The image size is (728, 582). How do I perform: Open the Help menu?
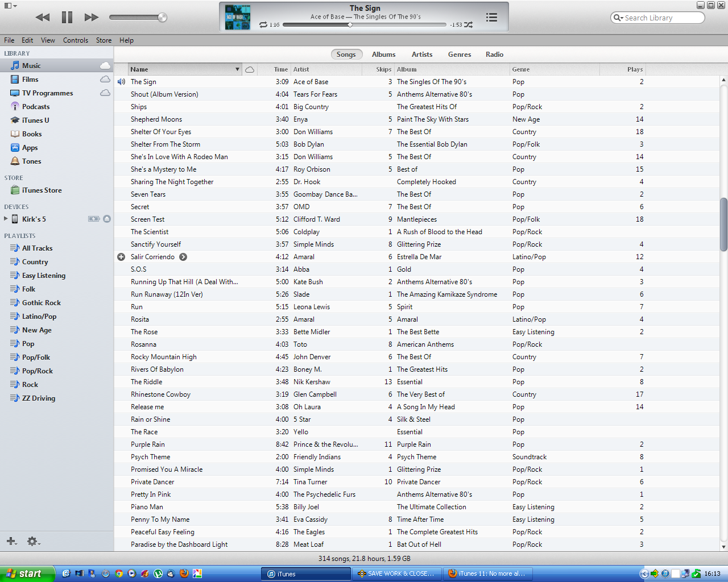coord(126,40)
